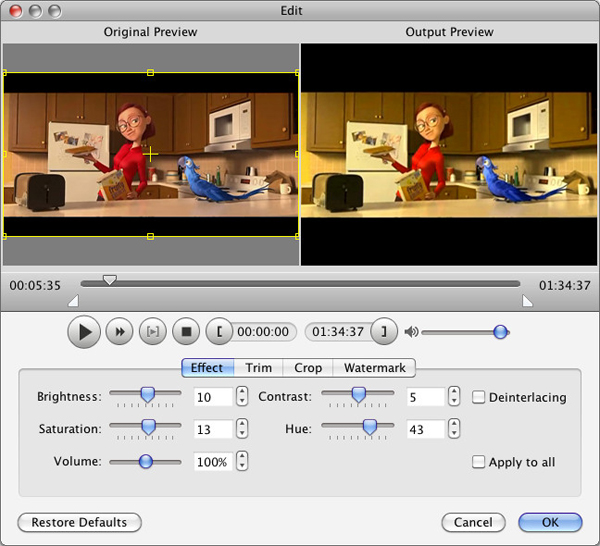The width and height of the screenshot is (600, 546).
Task: Increase Saturation with stepper up arrow
Action: (x=242, y=424)
